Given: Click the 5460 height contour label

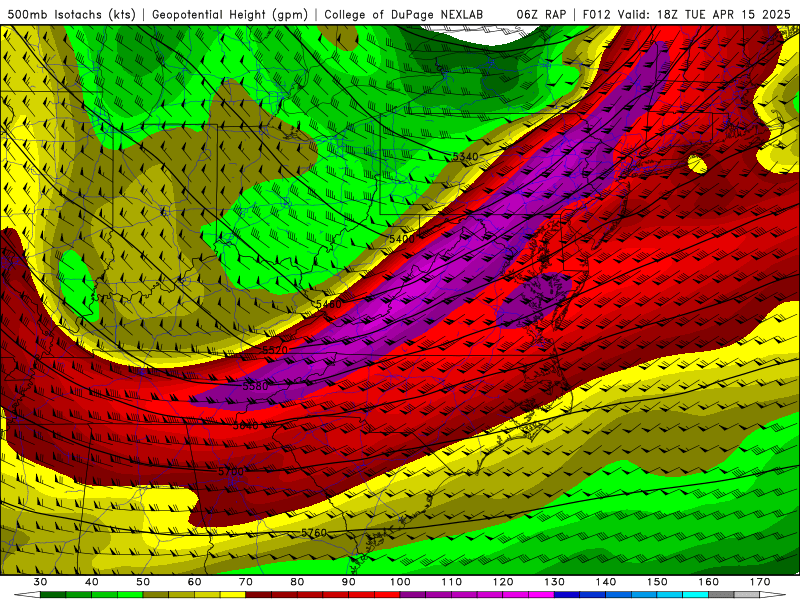Looking at the screenshot, I should coord(329,305).
